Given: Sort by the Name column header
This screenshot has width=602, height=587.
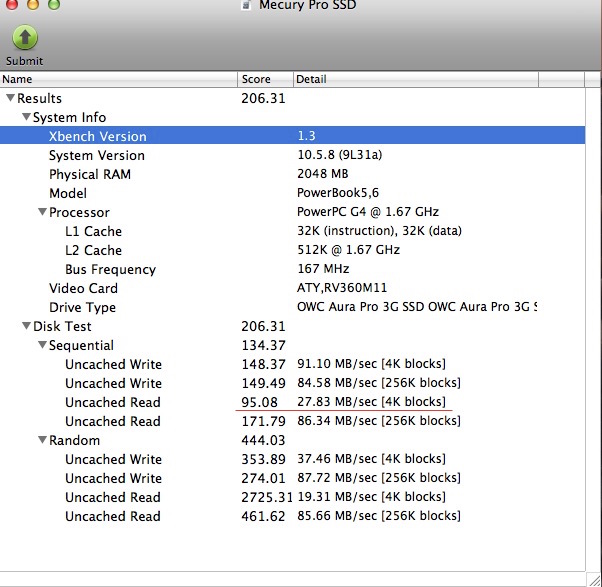Looking at the screenshot, I should pos(119,79).
